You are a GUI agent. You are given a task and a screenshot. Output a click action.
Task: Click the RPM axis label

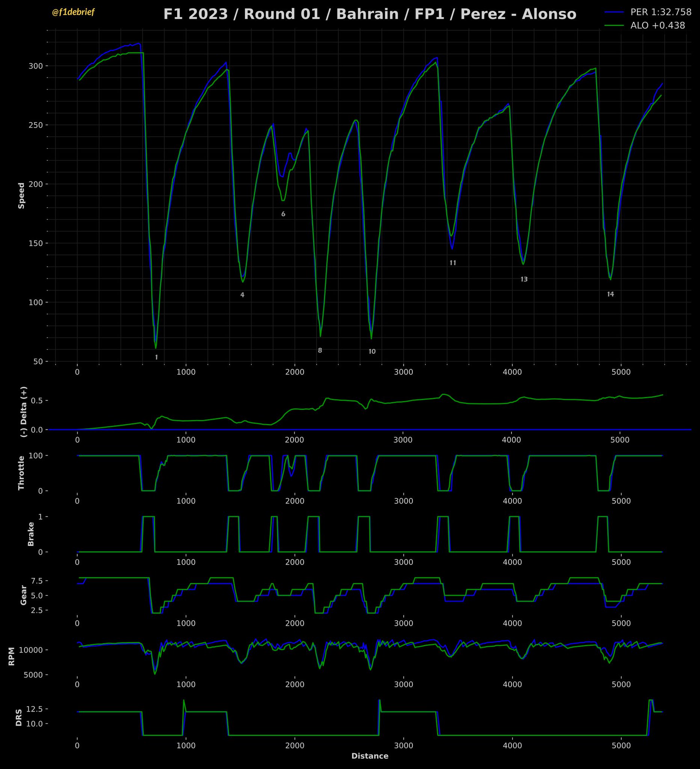[x=11, y=656]
